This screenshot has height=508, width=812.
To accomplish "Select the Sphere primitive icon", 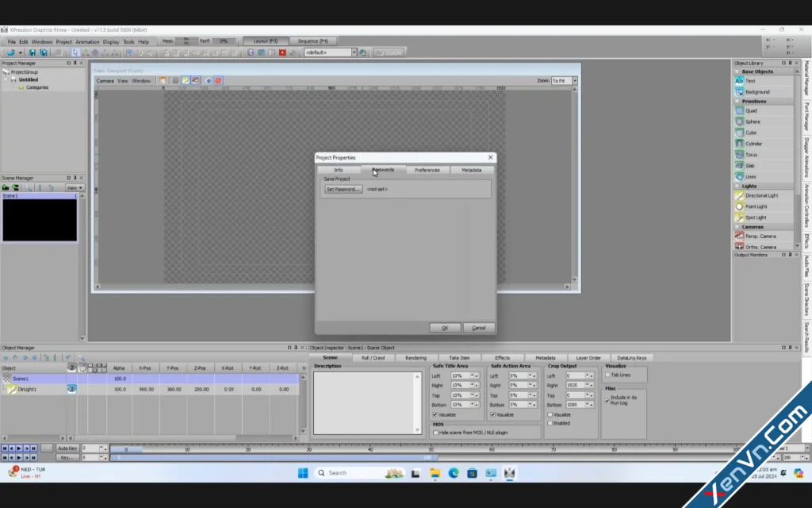I will [740, 121].
